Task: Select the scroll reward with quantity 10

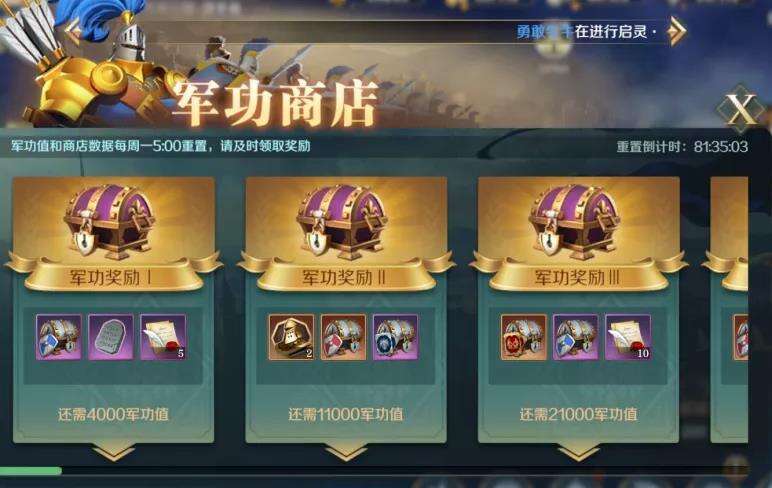Action: click(x=628, y=337)
